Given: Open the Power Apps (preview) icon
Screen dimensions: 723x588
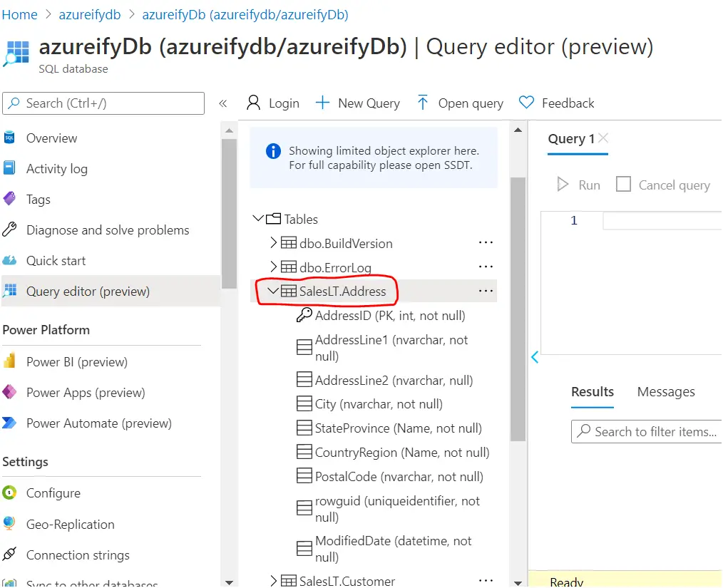Looking at the screenshot, I should [x=9, y=392].
